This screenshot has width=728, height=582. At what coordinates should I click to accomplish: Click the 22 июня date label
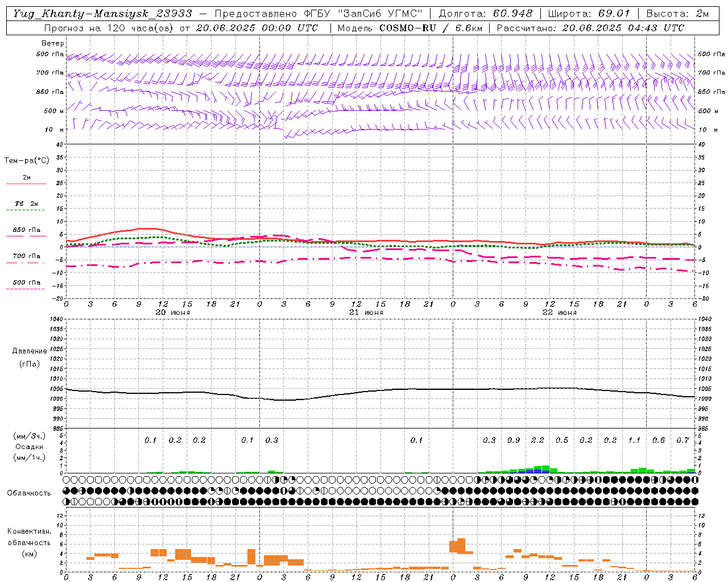pos(560,313)
